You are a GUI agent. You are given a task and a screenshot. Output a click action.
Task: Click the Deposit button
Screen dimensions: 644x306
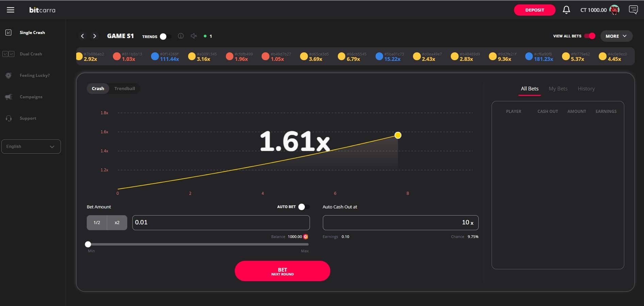tap(534, 10)
